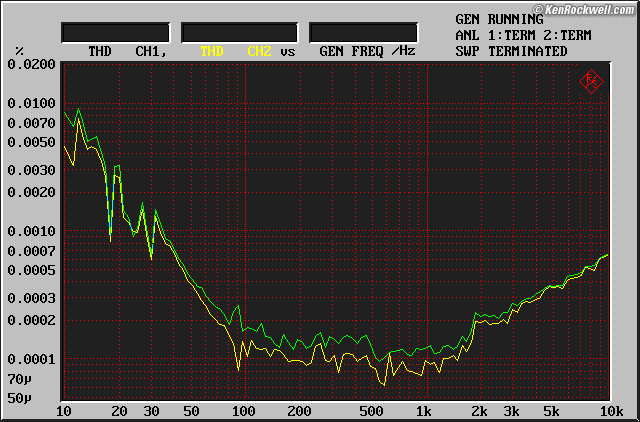Screen dimensions: 640x422
Task: Click the 0.0007 Y-axis value
Action: pyautogui.click(x=31, y=251)
